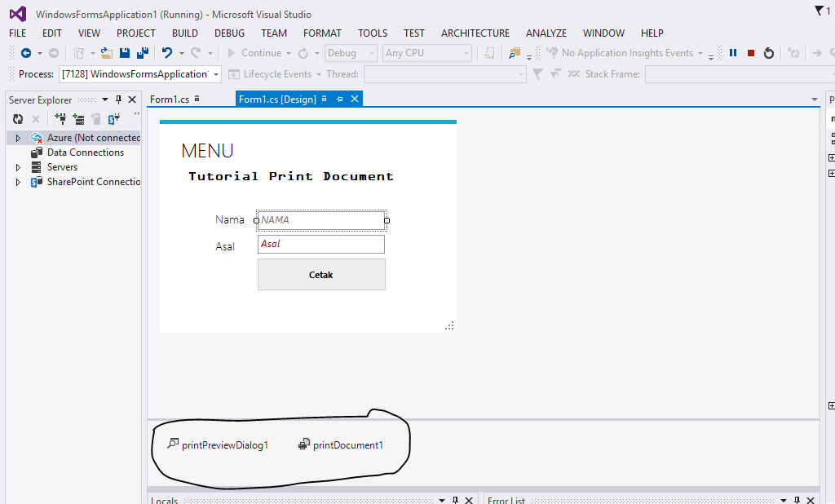Restart the application with the restart icon
Viewport: 835px width, 504px height.
[769, 52]
